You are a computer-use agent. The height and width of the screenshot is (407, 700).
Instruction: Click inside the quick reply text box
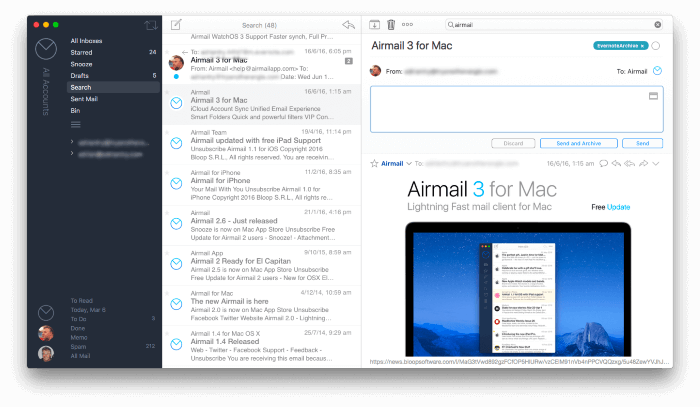click(517, 109)
